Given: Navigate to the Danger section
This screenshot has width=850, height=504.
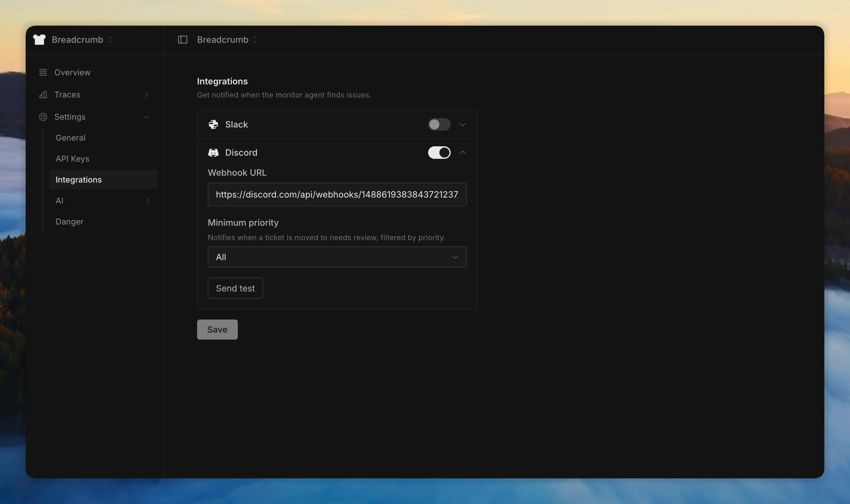Looking at the screenshot, I should (x=69, y=221).
